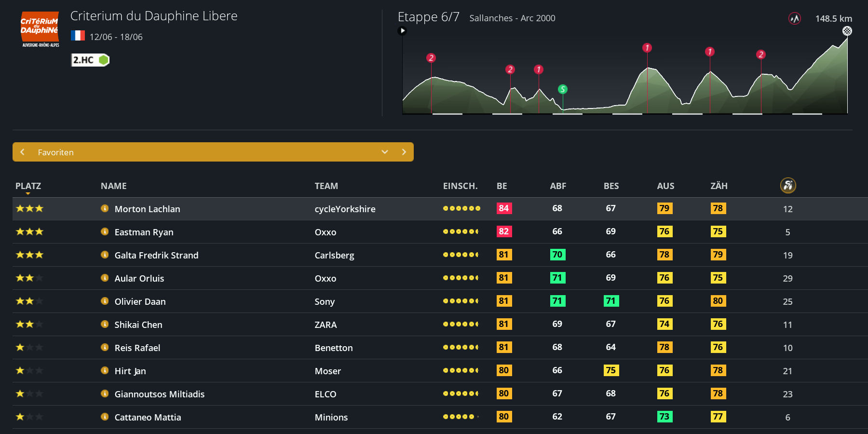
Task: Click the Criterium du Dauphine race logo
Action: tap(40, 29)
